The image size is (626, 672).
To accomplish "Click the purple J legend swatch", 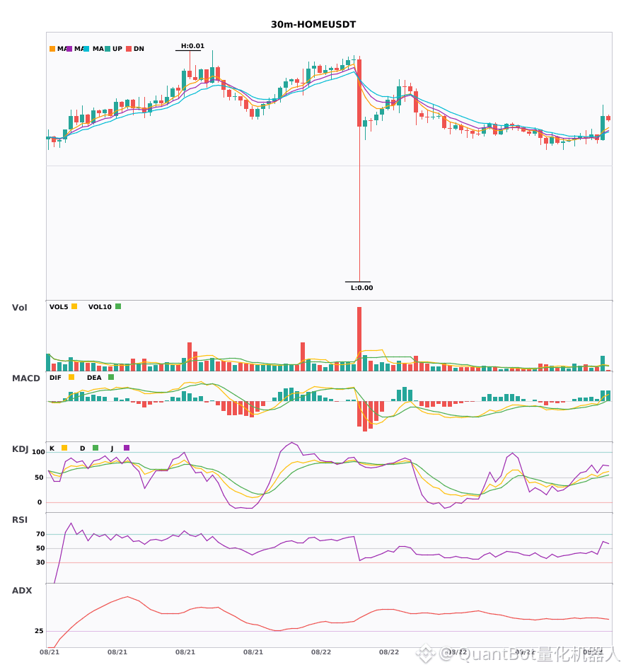I will (x=127, y=448).
